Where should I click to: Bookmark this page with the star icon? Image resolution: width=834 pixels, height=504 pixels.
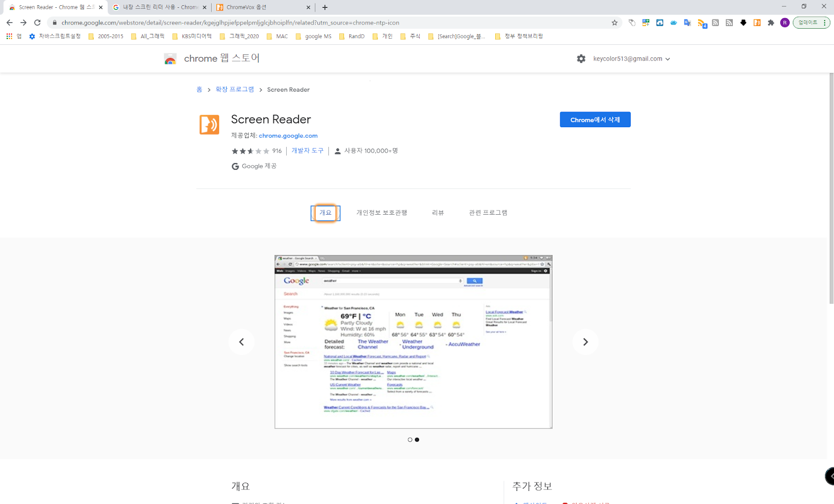click(x=615, y=22)
